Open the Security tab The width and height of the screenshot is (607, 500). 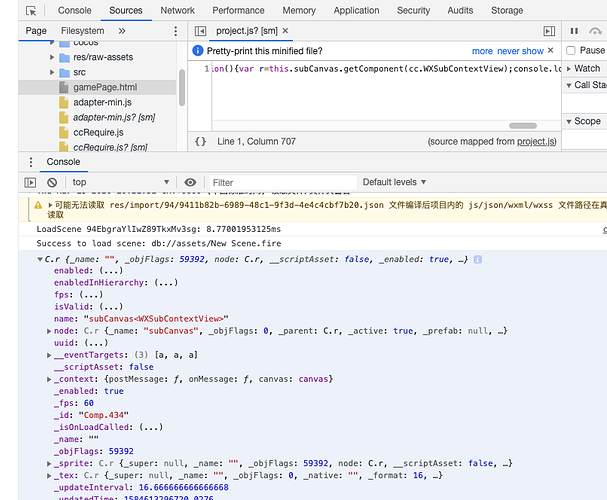point(413,10)
